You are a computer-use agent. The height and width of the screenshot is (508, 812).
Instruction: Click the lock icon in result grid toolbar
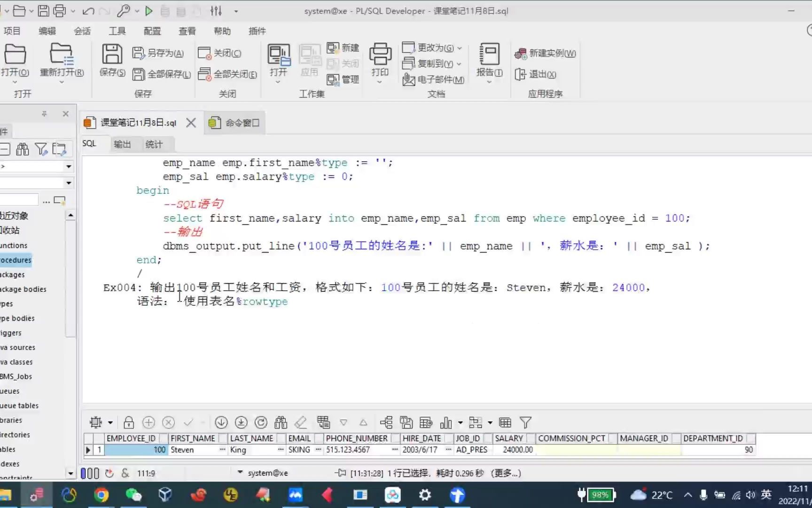click(x=129, y=422)
